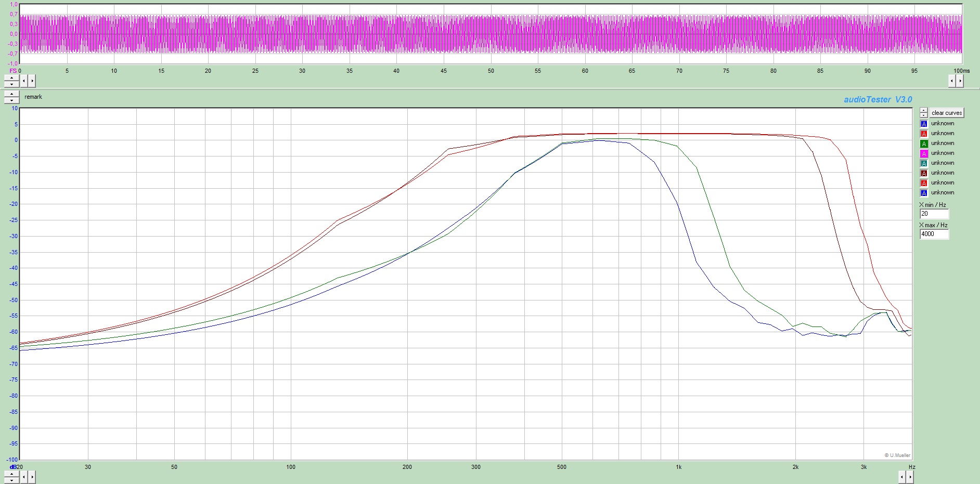Click the bottommost blue curve icon in list
The height and width of the screenshot is (484, 980).
(x=924, y=193)
